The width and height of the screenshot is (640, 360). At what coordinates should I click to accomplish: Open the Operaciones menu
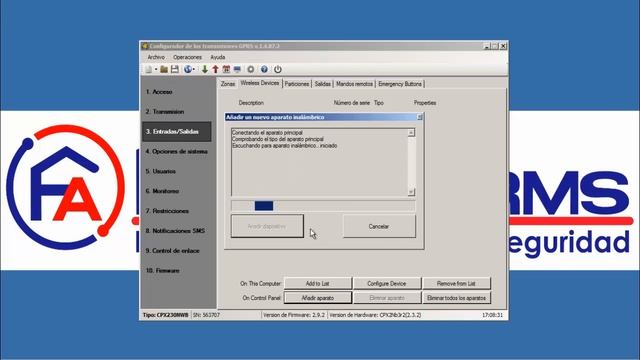tap(187, 57)
